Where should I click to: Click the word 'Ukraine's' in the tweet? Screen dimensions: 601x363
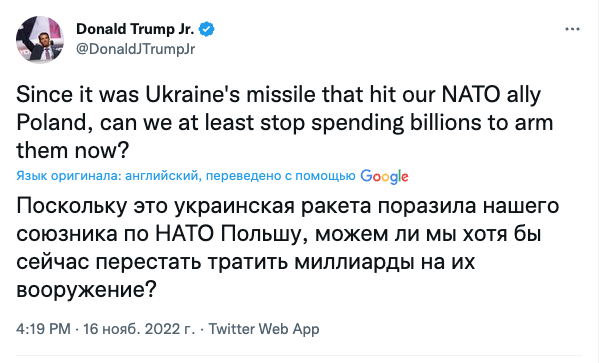pos(193,95)
